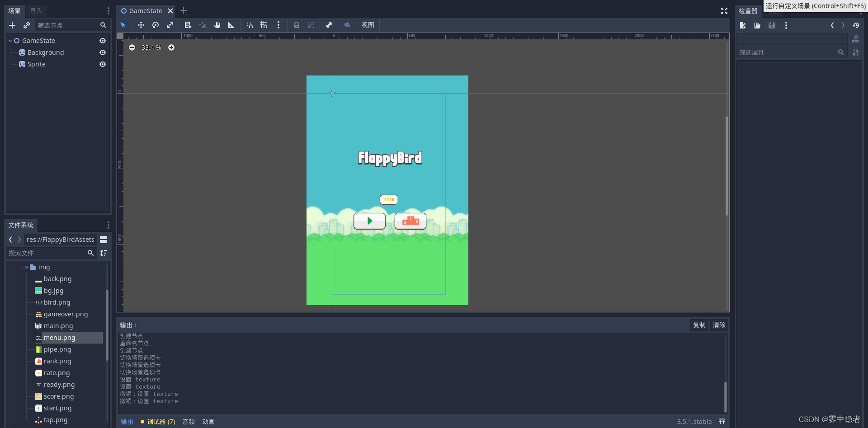Save the edited resource in inspector
The image size is (868, 428).
772,25
